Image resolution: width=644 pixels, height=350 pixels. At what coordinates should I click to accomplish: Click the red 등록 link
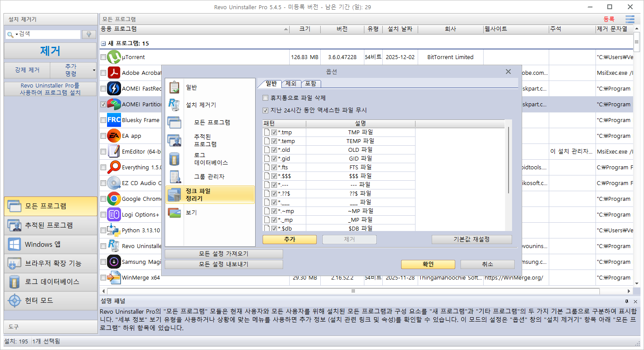coord(609,19)
